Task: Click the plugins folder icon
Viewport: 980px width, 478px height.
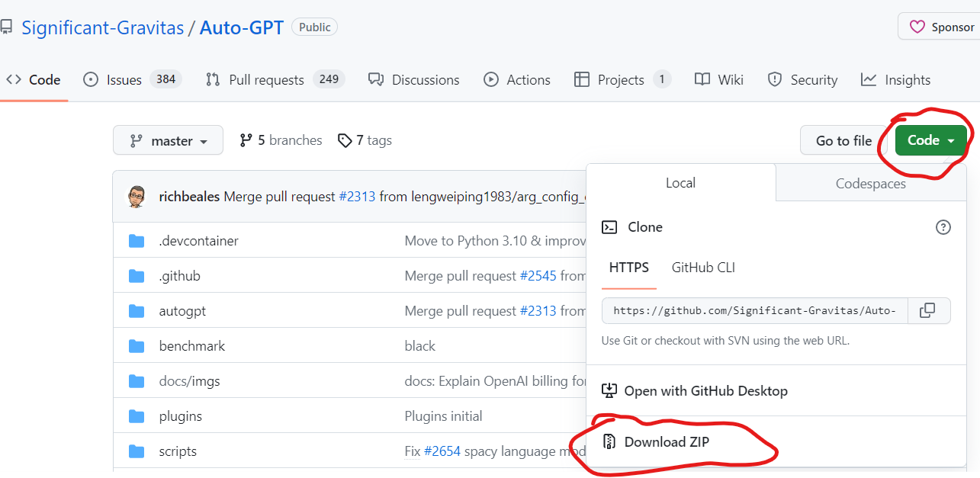Action: (137, 416)
